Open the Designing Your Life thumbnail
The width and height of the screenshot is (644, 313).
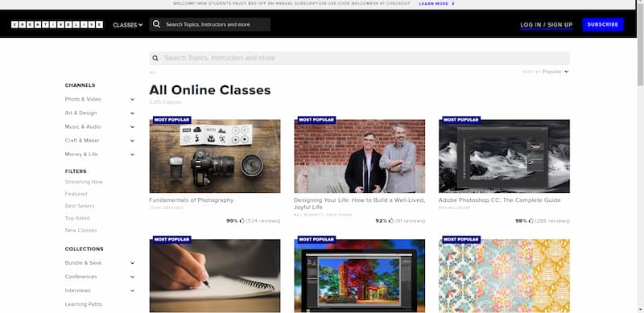[x=359, y=156]
